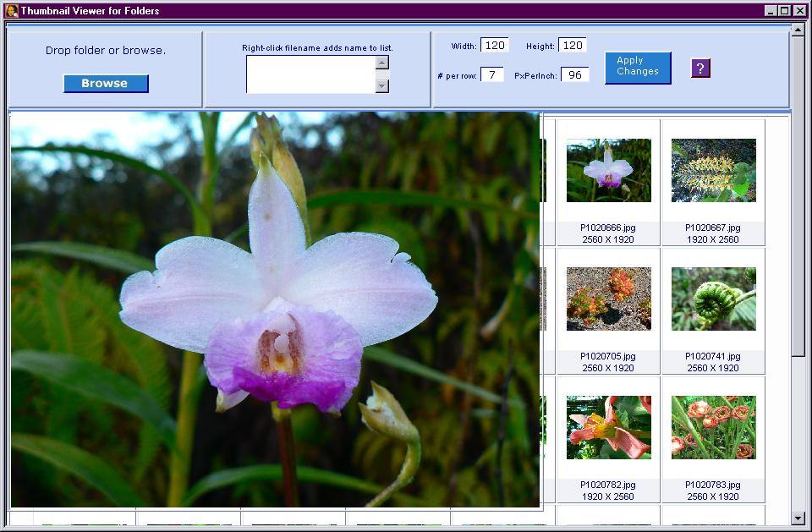Image resolution: width=812 pixels, height=532 pixels.
Task: Click the '# per row:' label
Action: 458,75
